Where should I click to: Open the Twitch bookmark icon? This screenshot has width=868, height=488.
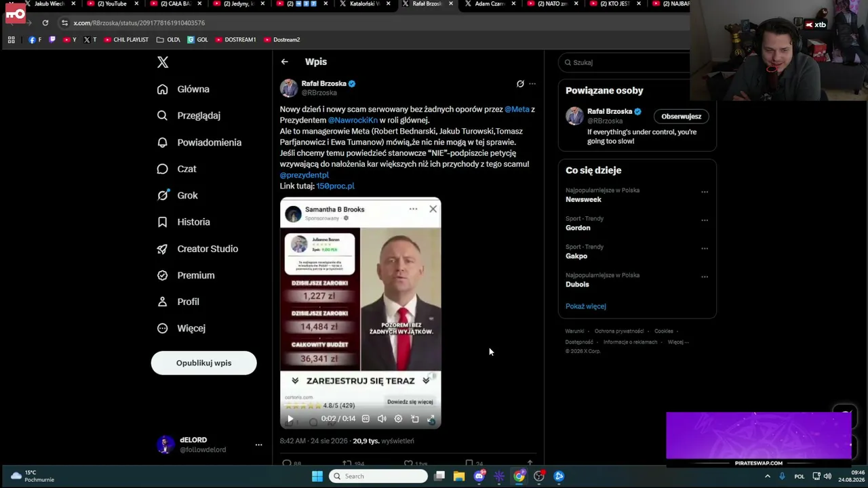[53, 40]
